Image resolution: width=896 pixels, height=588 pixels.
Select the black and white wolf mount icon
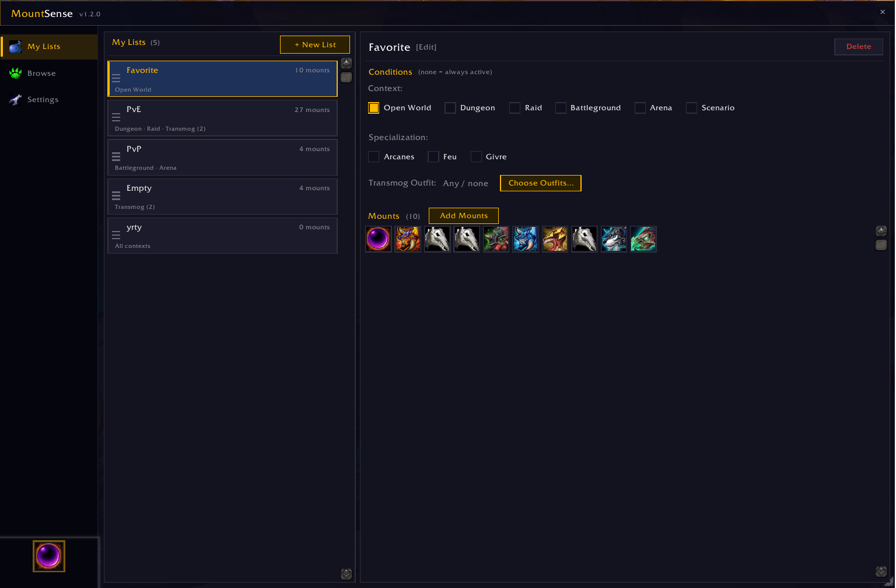pyautogui.click(x=614, y=239)
